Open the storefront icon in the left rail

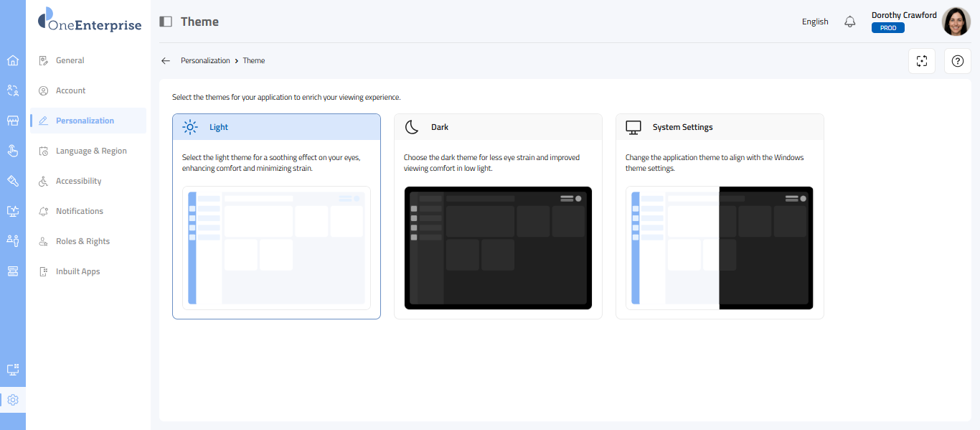tap(12, 121)
